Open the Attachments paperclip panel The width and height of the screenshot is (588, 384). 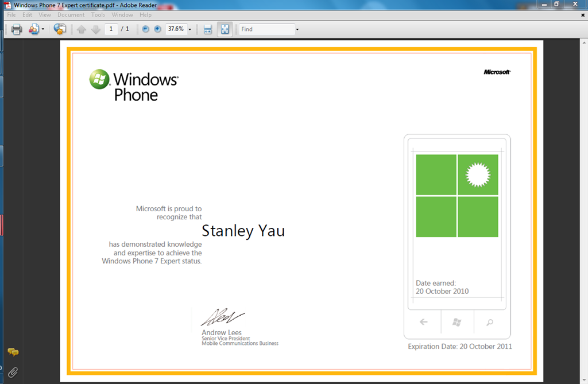[13, 372]
